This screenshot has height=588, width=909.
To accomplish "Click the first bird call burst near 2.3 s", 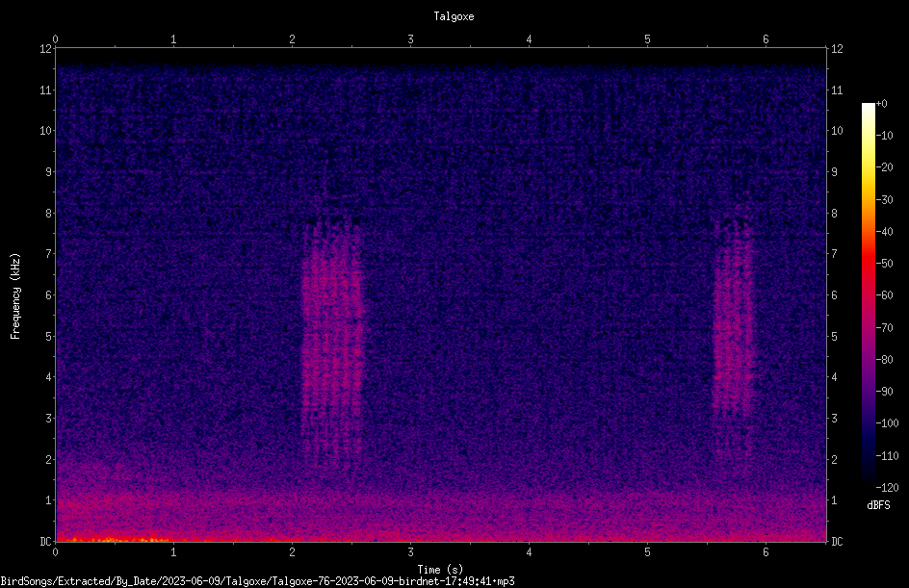I will point(332,336).
